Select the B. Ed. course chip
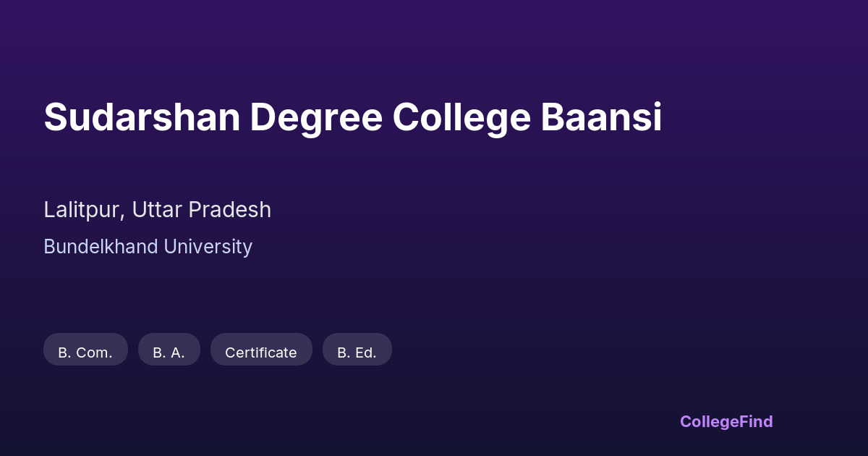The image size is (868, 456). coord(357,352)
